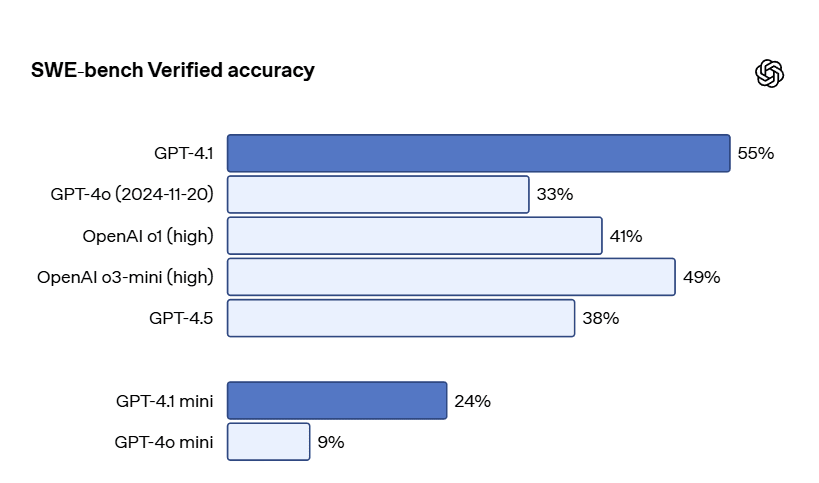Select the short GPT-4o mini bar

(269, 442)
